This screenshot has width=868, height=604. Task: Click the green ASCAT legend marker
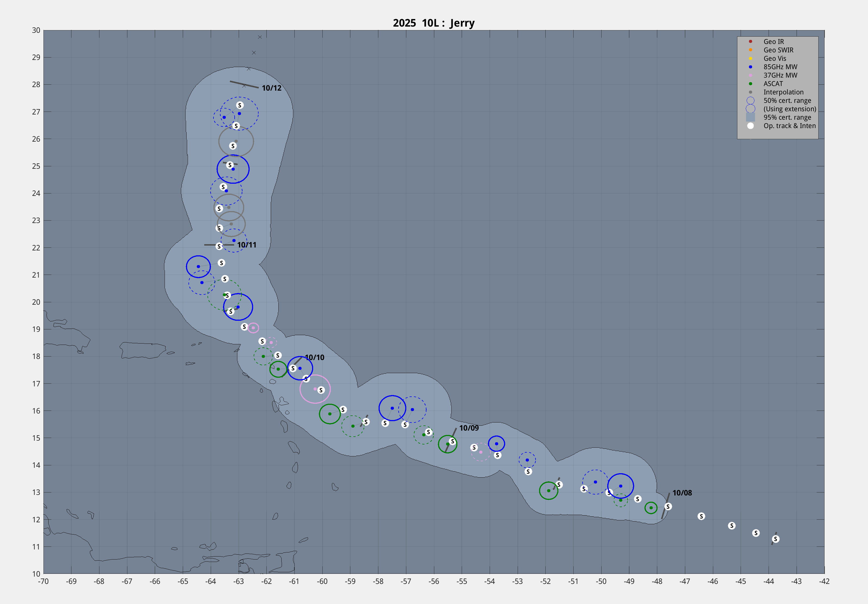[750, 84]
